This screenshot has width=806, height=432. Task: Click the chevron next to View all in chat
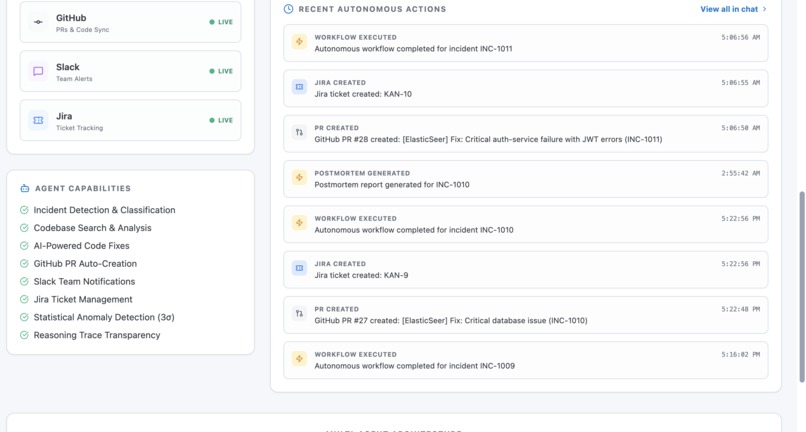click(x=764, y=9)
